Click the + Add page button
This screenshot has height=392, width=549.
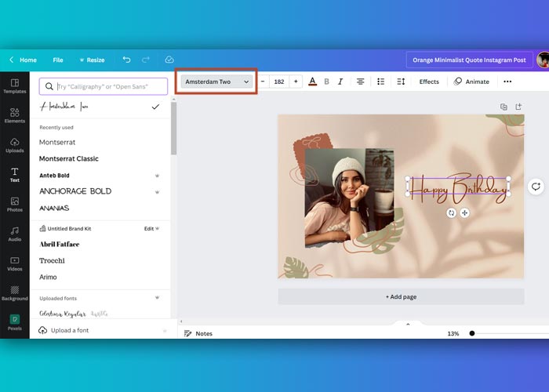tap(401, 297)
